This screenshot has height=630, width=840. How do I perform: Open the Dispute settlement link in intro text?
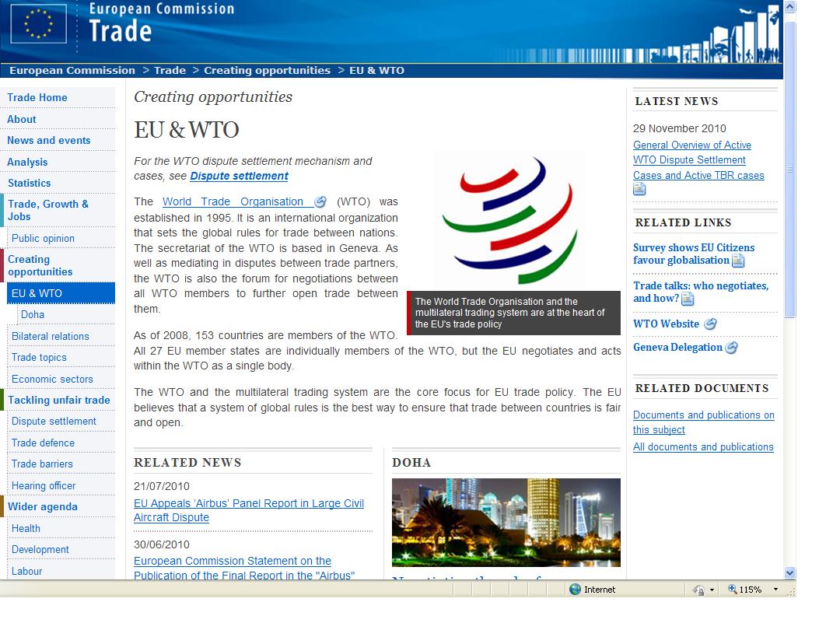239,177
